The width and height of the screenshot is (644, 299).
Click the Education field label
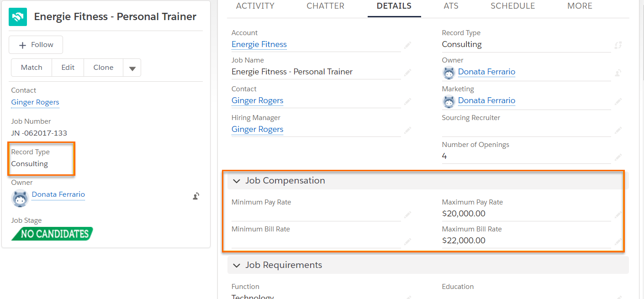coord(458,287)
